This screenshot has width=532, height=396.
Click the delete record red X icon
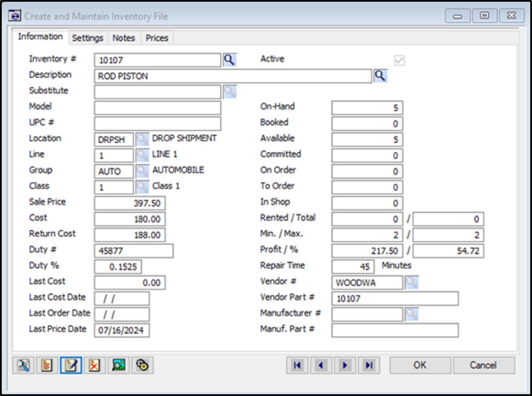pyautogui.click(x=94, y=365)
